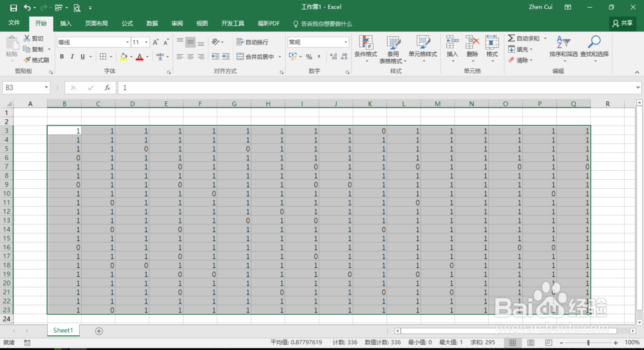Viewport: 644px width, 350px height.
Task: Cut the selection with the scissors button
Action: 33,38
